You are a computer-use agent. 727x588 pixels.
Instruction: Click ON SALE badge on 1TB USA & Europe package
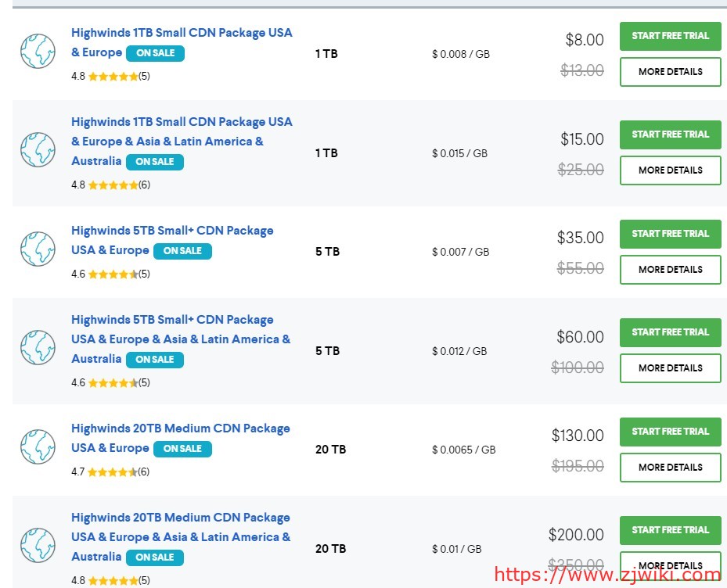coord(155,53)
